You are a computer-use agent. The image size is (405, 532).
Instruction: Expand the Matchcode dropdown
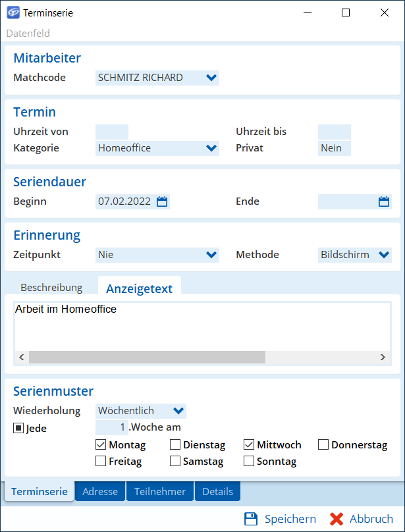(x=211, y=78)
